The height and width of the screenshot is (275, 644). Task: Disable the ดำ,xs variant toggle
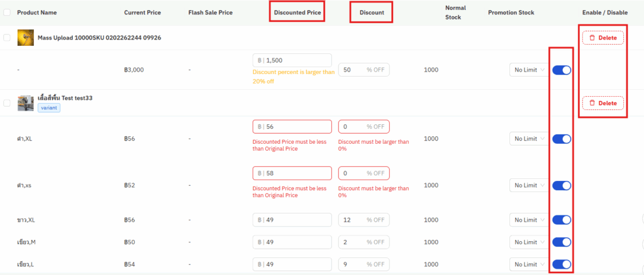tap(561, 185)
